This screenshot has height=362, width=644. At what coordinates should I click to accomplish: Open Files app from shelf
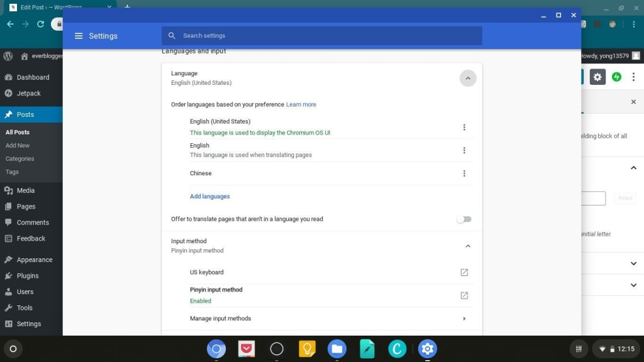337,349
